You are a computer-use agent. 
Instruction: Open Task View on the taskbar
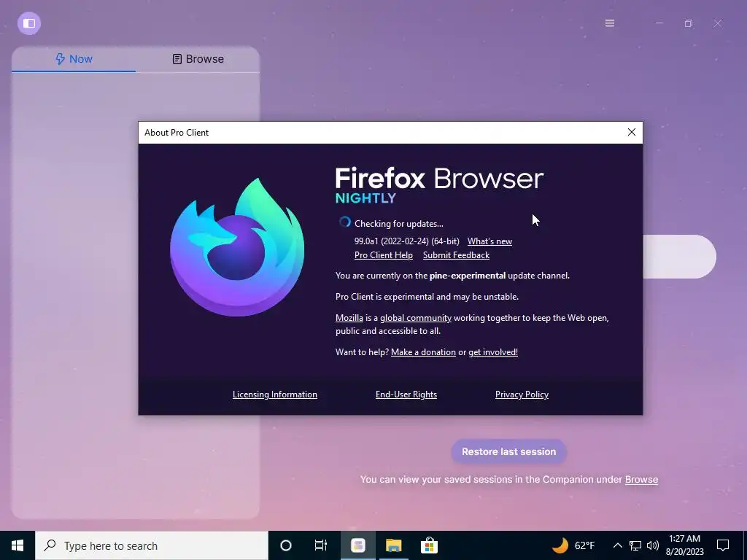pos(321,545)
